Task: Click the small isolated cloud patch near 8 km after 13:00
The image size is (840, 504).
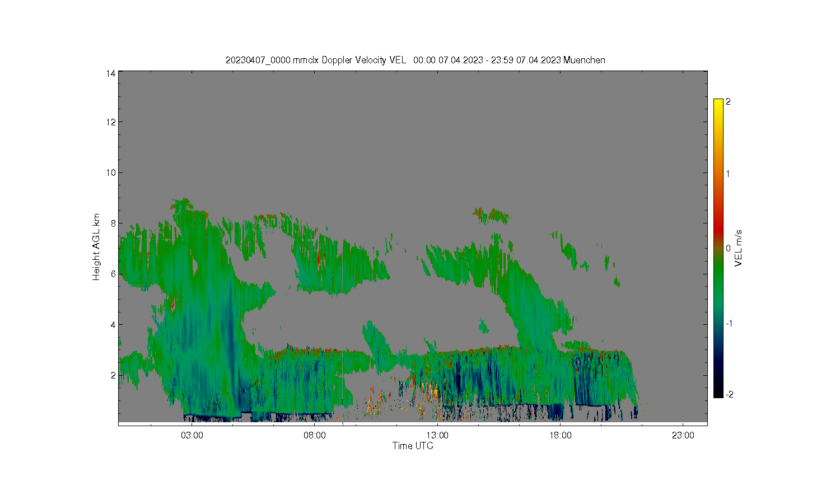Action: [x=491, y=216]
